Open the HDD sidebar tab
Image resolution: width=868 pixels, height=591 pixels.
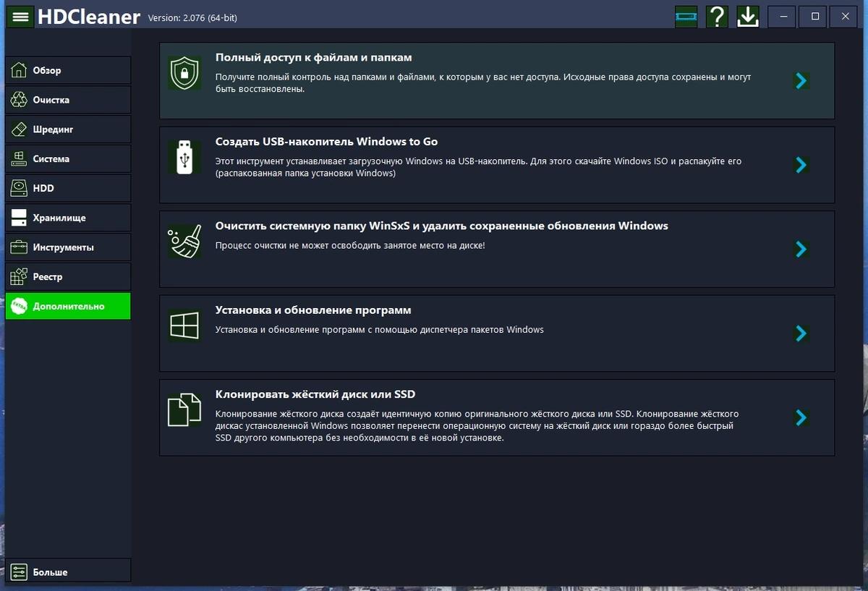tap(68, 188)
